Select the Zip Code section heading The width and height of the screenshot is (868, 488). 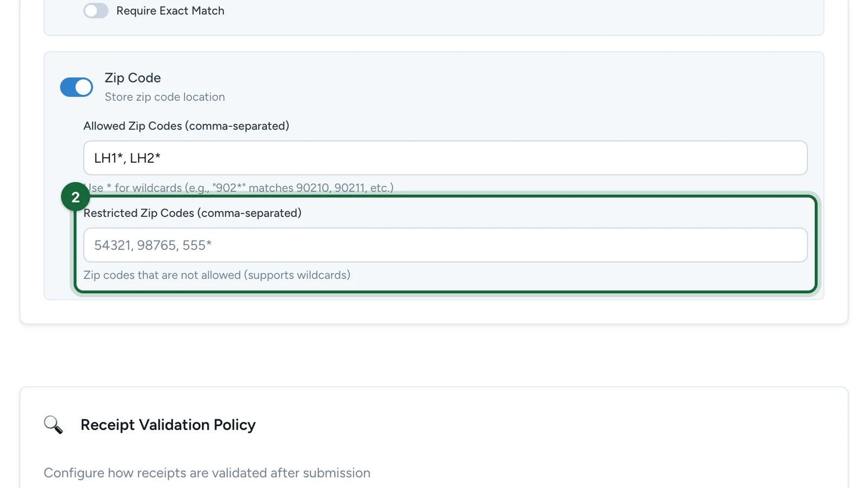(x=133, y=78)
